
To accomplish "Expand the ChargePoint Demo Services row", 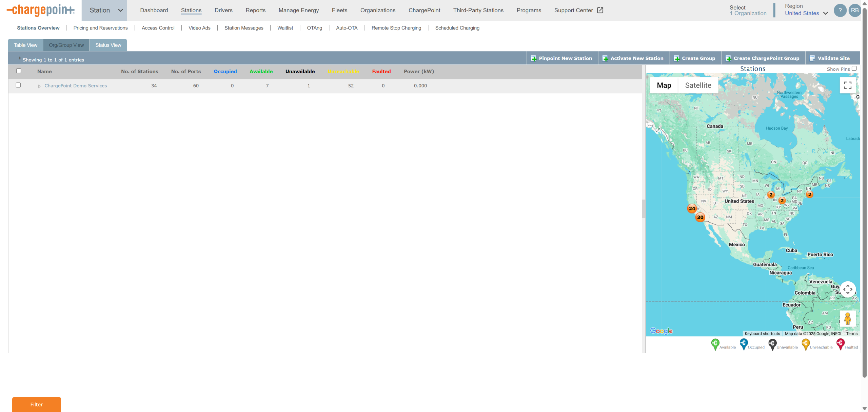I will tap(39, 86).
